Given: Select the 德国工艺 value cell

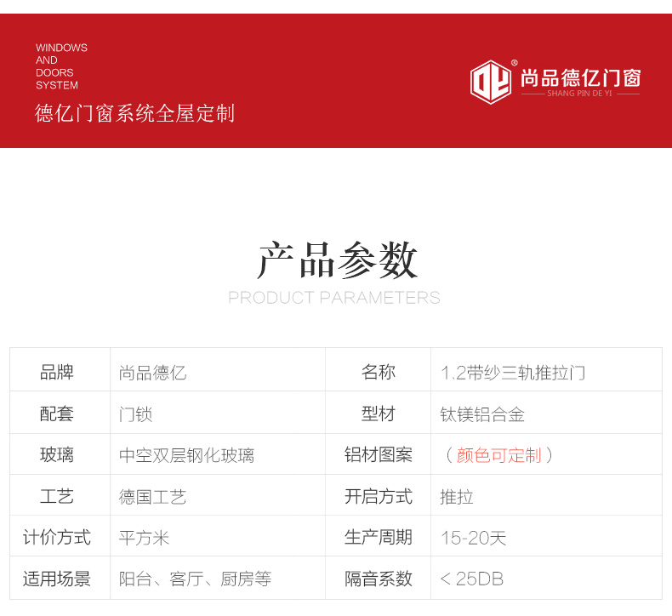Looking at the screenshot, I should (x=153, y=497).
